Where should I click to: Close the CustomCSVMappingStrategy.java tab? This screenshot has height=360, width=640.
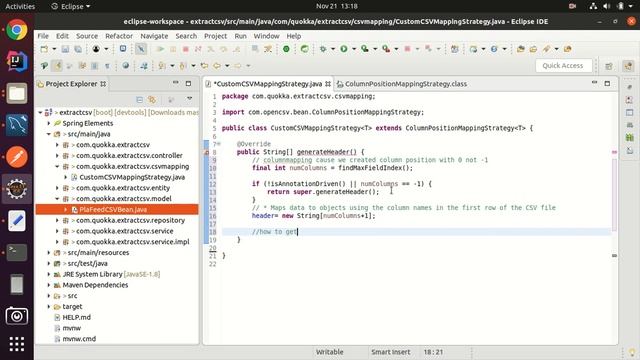point(328,84)
